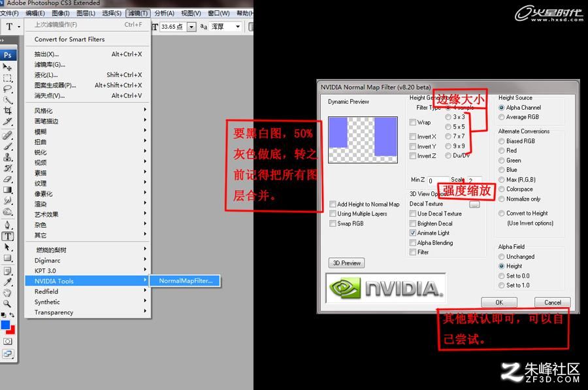588x390 pixels.
Task: Select the Path Selection tool
Action: [x=7, y=247]
